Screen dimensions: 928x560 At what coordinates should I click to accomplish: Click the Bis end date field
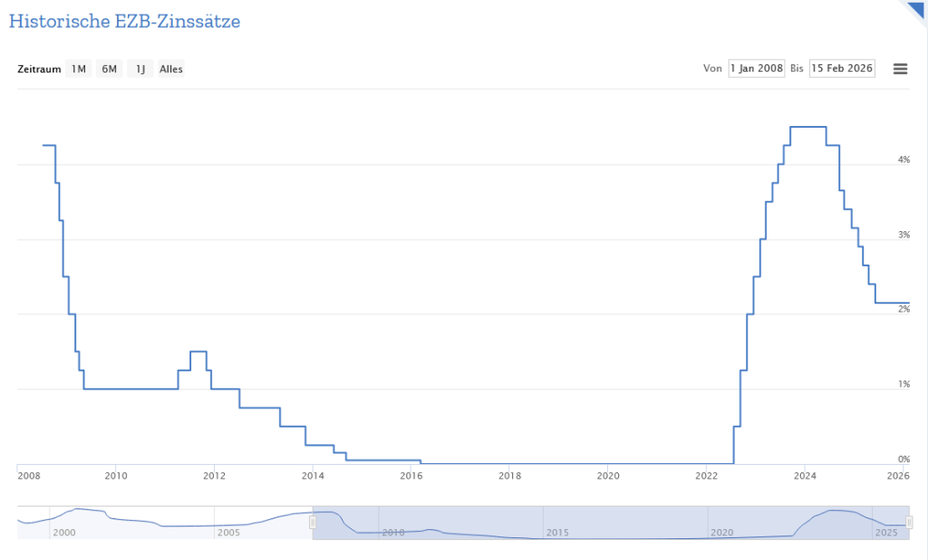click(x=842, y=69)
